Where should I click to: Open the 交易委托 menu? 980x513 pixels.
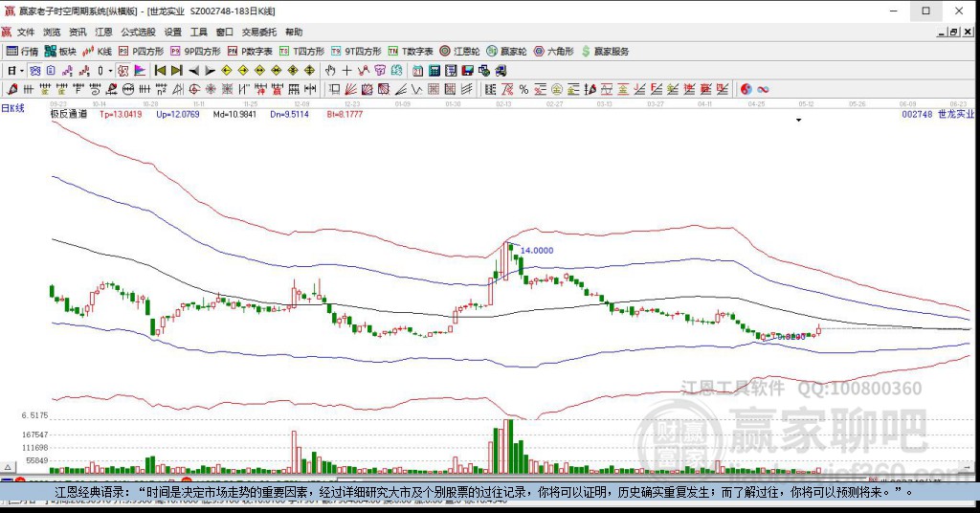click(259, 32)
